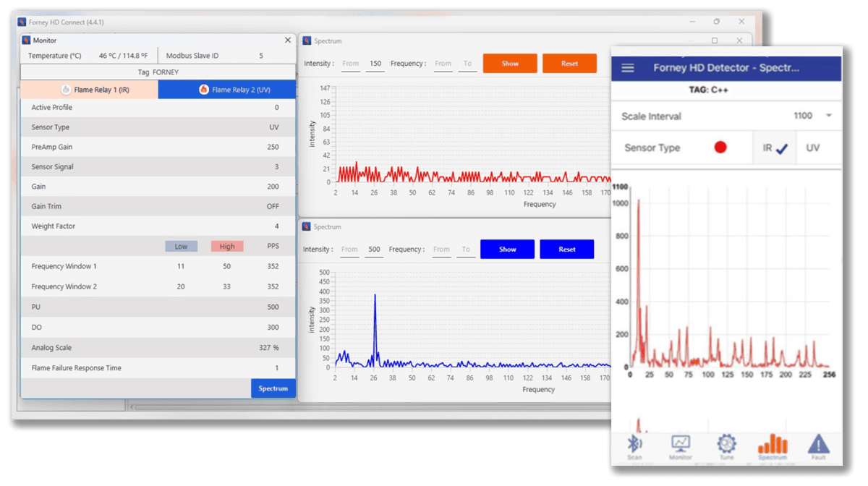
Task: Click the orange Reset button
Action: point(569,64)
